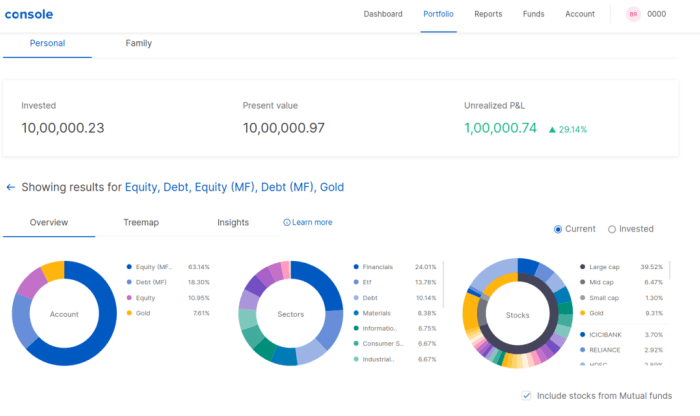Select the Current radio button
Image resolution: width=700 pixels, height=416 pixels.
[558, 229]
